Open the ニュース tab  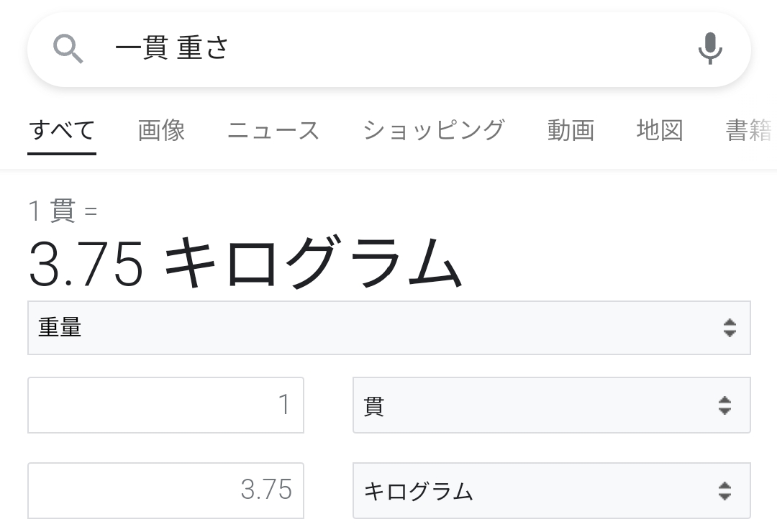(x=273, y=131)
